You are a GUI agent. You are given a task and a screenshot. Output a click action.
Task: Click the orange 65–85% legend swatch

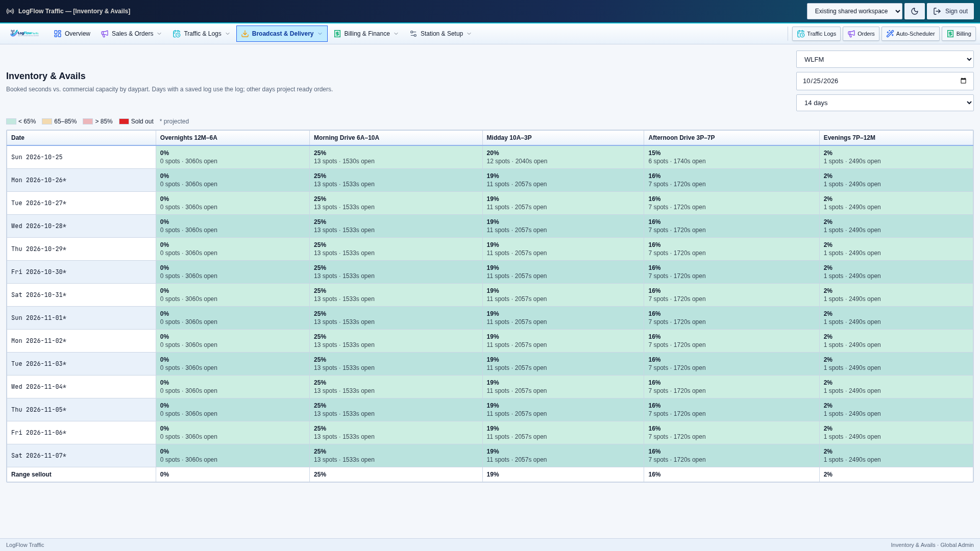pyautogui.click(x=47, y=121)
